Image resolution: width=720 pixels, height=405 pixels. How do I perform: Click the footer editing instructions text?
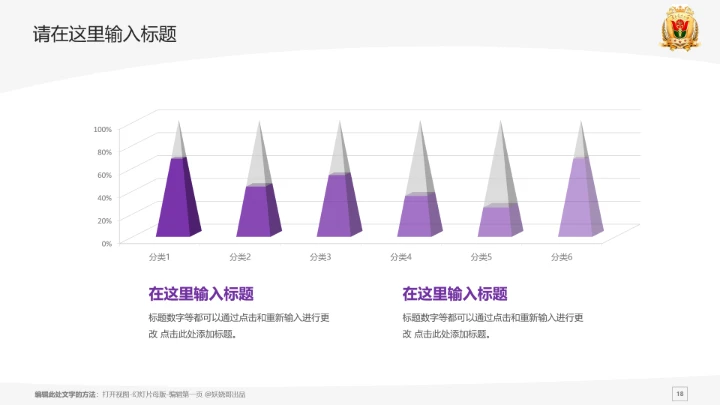point(140,394)
